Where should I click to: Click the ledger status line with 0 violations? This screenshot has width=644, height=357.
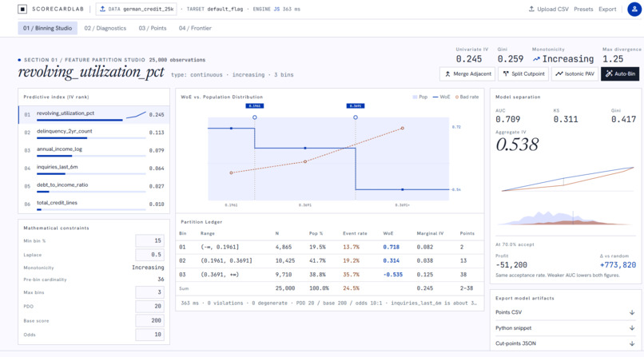pyautogui.click(x=329, y=303)
